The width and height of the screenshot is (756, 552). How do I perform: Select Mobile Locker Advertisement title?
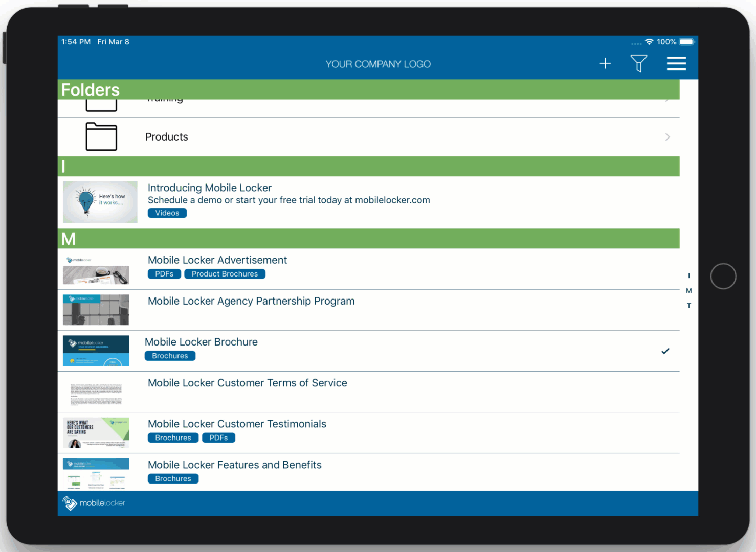(x=217, y=260)
